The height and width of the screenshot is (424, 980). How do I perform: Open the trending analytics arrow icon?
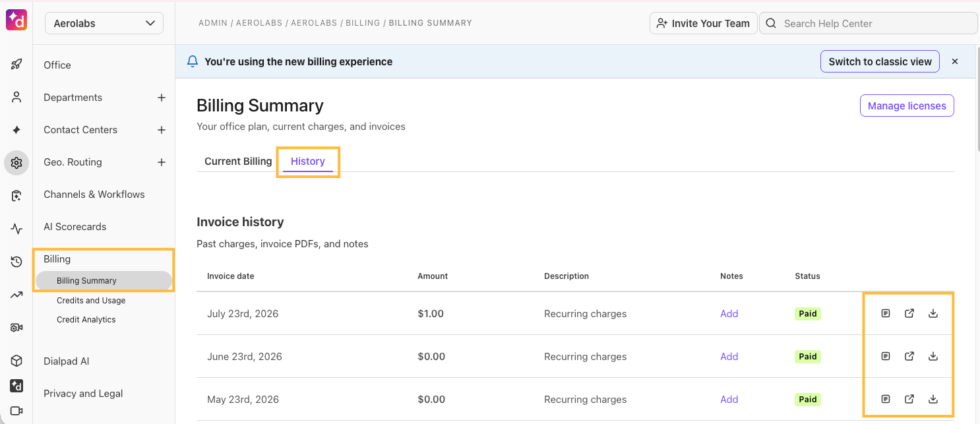coord(16,295)
